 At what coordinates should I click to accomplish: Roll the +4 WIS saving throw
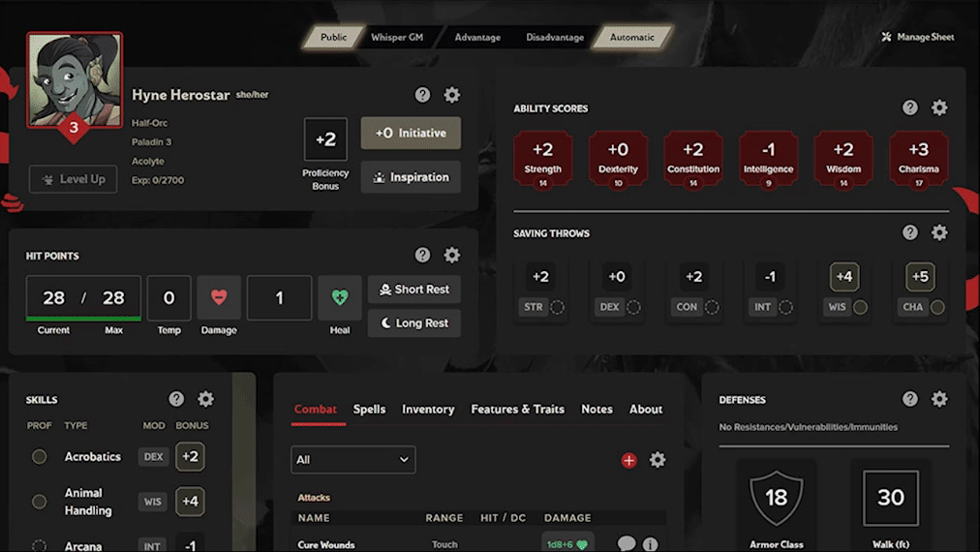[844, 277]
